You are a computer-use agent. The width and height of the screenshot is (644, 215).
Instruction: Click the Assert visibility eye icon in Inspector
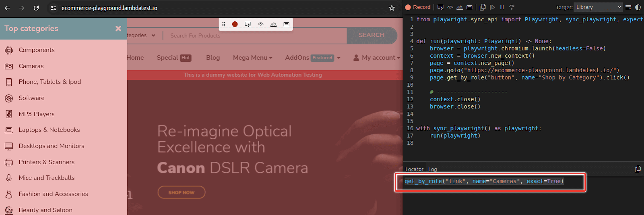450,7
